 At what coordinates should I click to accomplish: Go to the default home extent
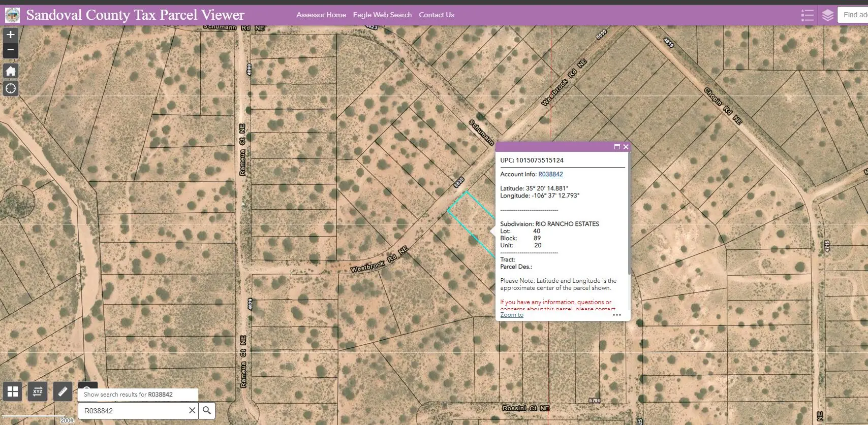[x=11, y=71]
